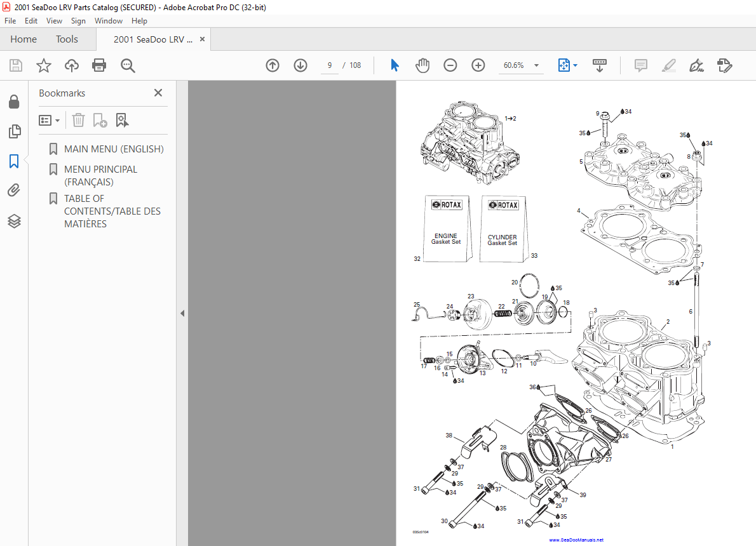Add a new bookmark icon
The image size is (756, 546).
(x=100, y=120)
